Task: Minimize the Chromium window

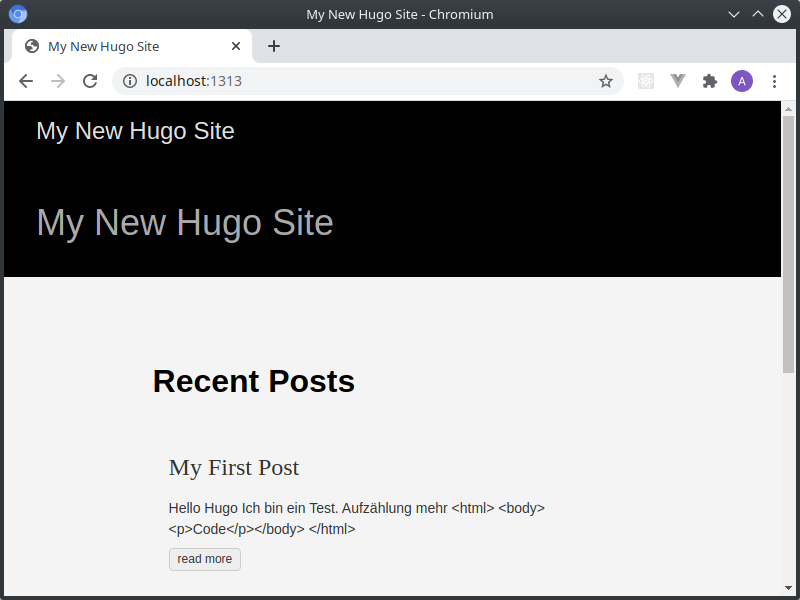Action: 734,14
